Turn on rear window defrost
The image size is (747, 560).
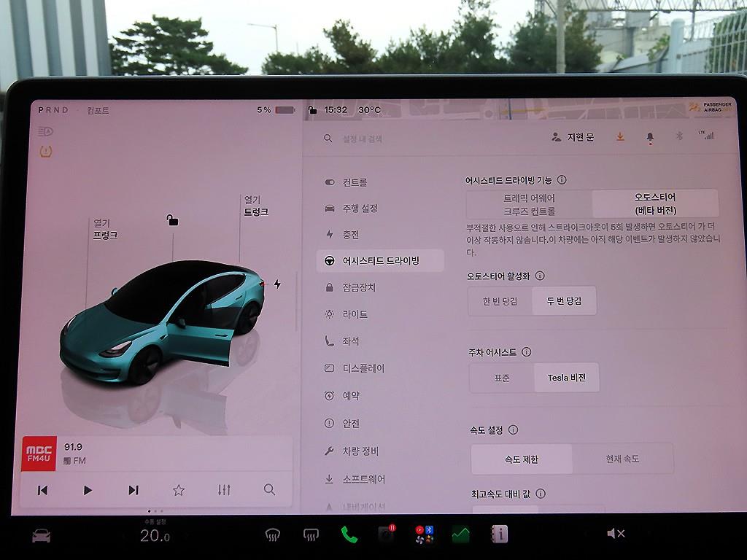311,534
